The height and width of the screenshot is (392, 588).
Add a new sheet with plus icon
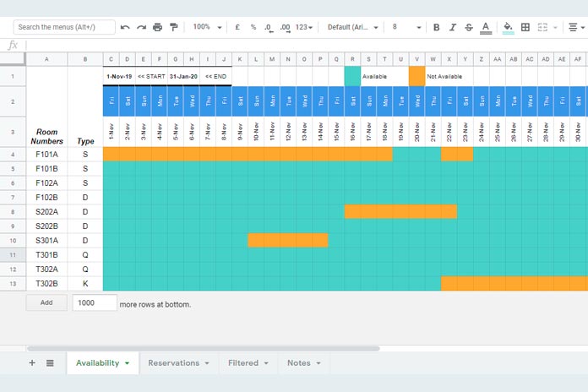click(32, 362)
